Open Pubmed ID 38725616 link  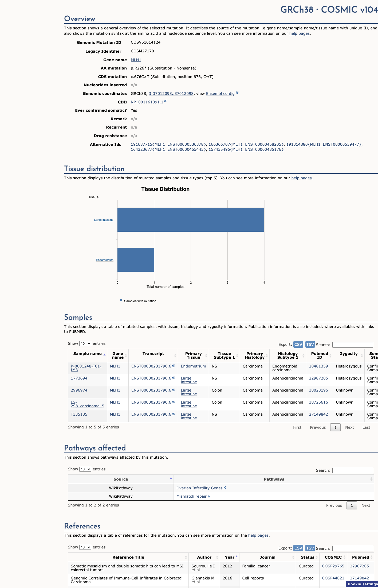(x=318, y=402)
